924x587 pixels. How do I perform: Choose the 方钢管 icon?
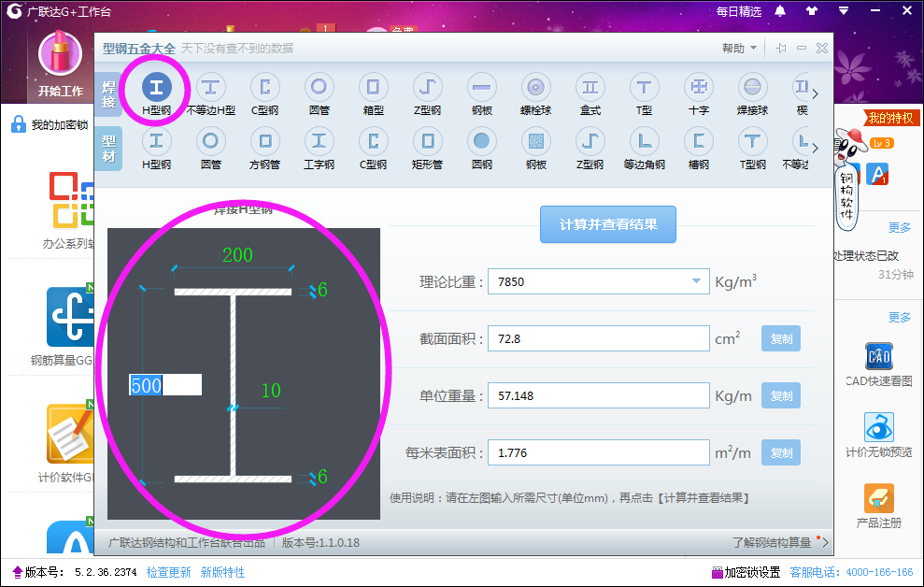click(264, 141)
